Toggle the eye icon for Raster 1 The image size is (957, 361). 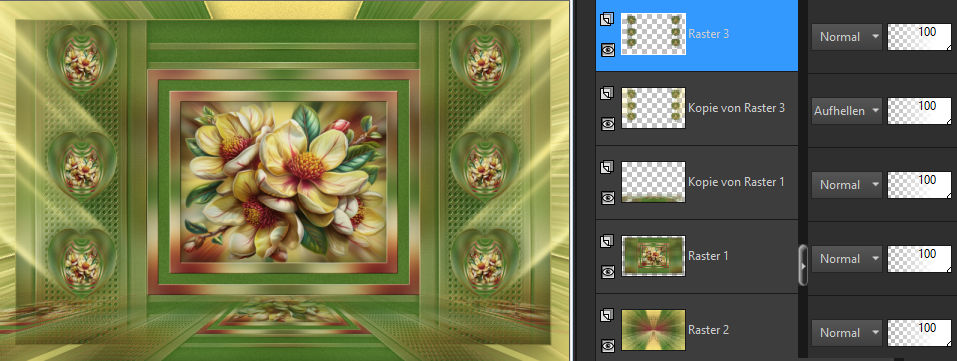[x=607, y=272]
